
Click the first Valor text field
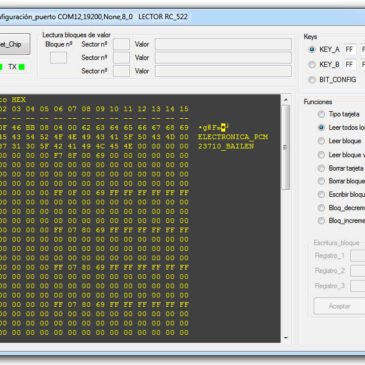point(223,44)
